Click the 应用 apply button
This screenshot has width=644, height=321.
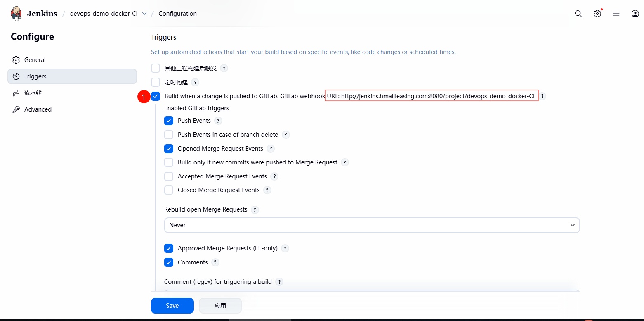click(x=220, y=306)
